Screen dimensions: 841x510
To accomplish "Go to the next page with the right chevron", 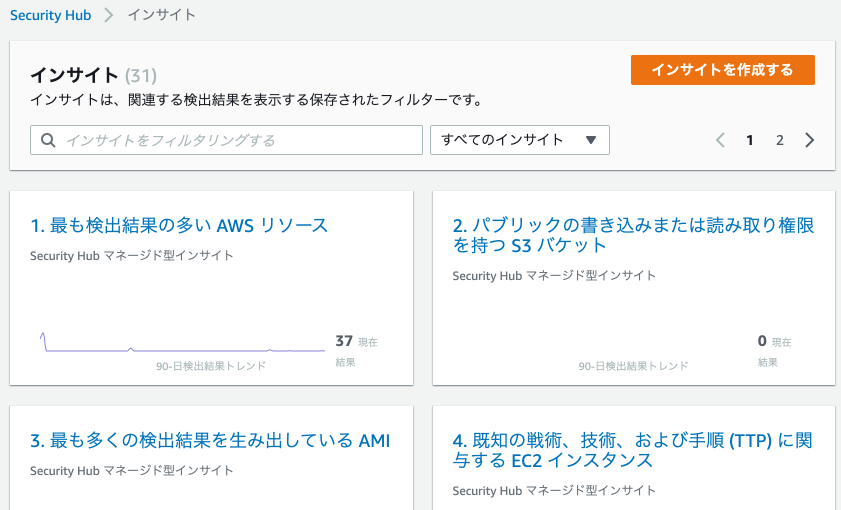I will pyautogui.click(x=809, y=141).
